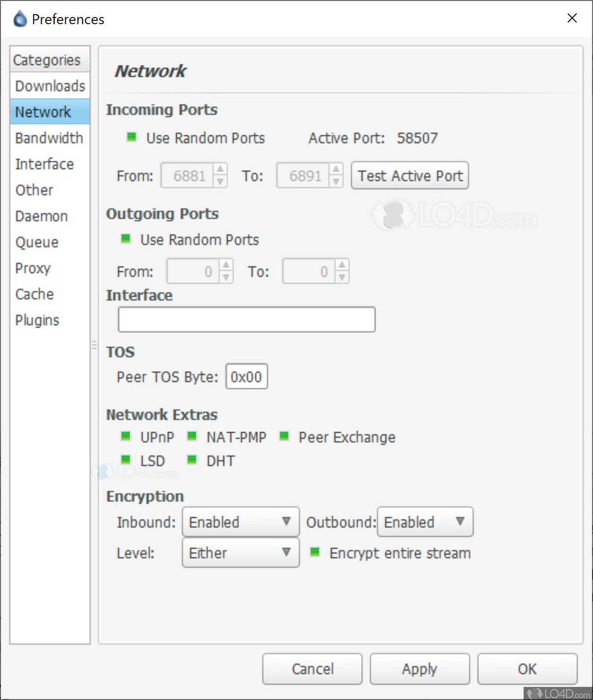Increase the outgoing From port spinner
This screenshot has width=593, height=700.
pos(226,265)
